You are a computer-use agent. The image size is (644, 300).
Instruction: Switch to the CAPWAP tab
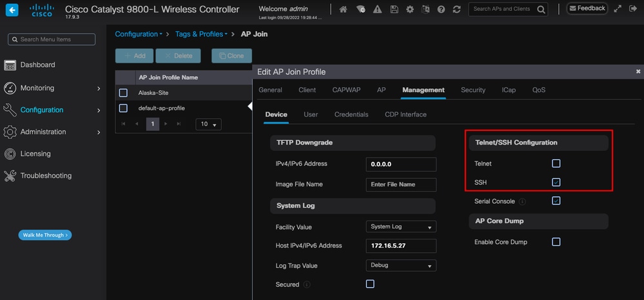[x=346, y=90]
